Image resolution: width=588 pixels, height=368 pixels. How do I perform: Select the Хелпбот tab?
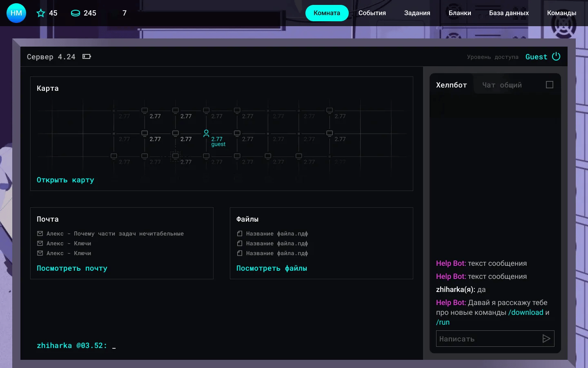pyautogui.click(x=451, y=85)
